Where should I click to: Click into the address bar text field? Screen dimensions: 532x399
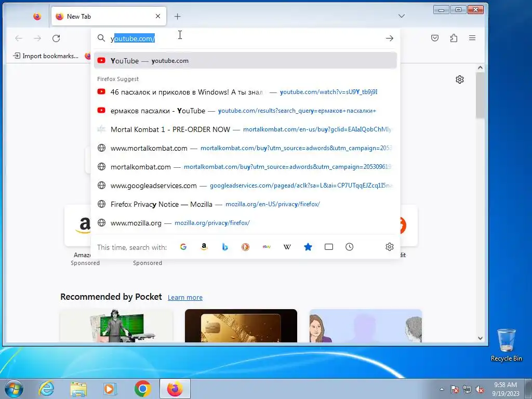click(x=245, y=38)
